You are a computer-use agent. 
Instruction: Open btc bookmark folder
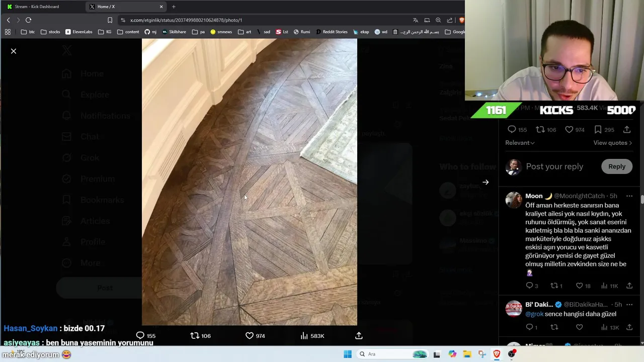[x=28, y=32]
